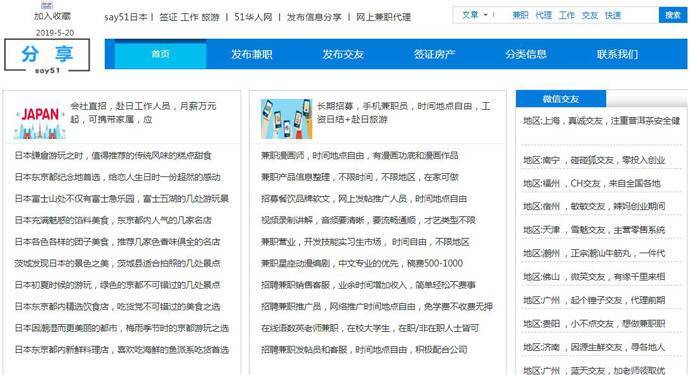Select the 代理 search keyword

pos(543,15)
